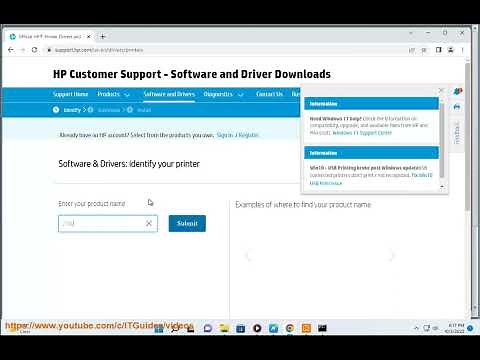Open the tab search dropdown arrow
Image resolution: width=480 pixels, height=360 pixels.
click(411, 33)
